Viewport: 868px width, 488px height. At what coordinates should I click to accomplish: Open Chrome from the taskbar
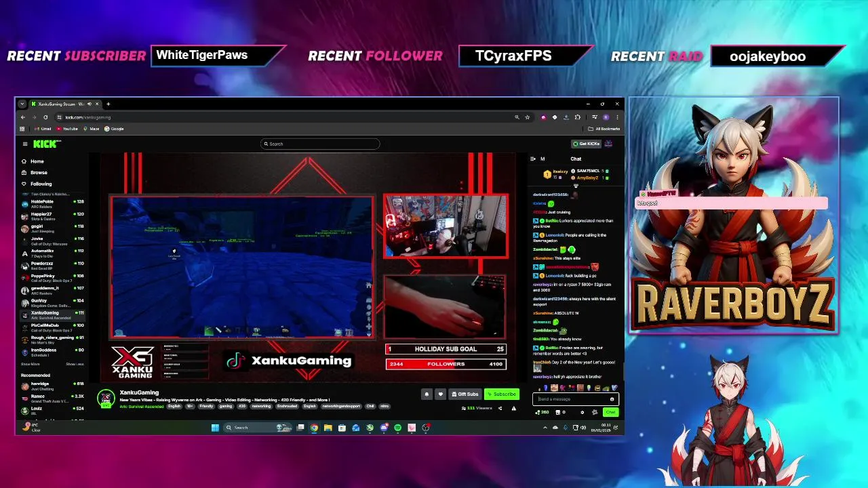pyautogui.click(x=314, y=428)
